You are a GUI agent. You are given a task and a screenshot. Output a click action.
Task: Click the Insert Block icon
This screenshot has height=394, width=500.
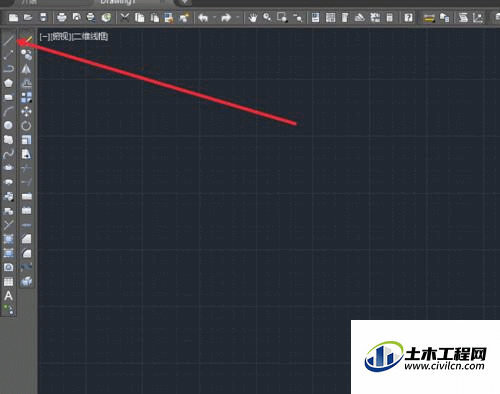pyautogui.click(x=9, y=196)
